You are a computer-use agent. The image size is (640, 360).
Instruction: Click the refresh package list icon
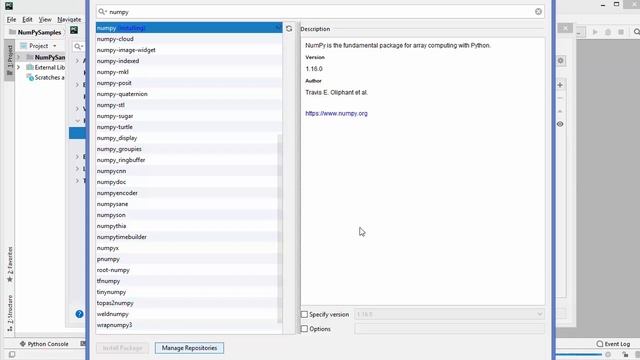(289, 29)
